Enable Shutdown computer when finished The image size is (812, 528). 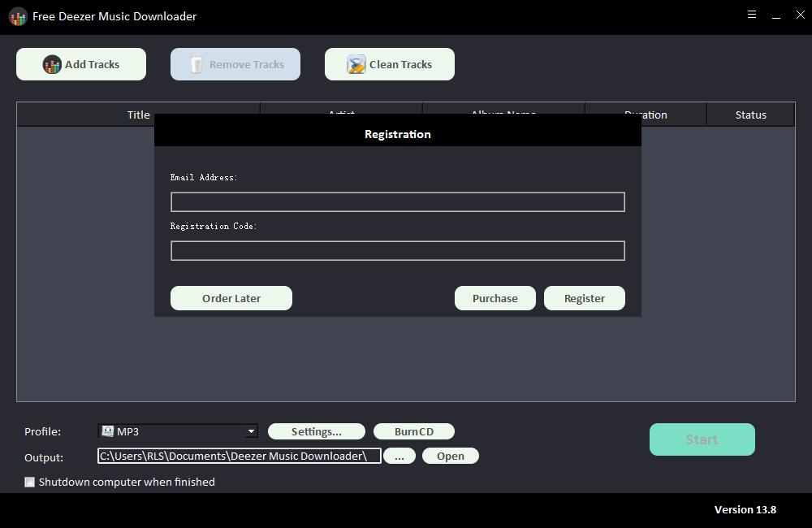pos(30,482)
